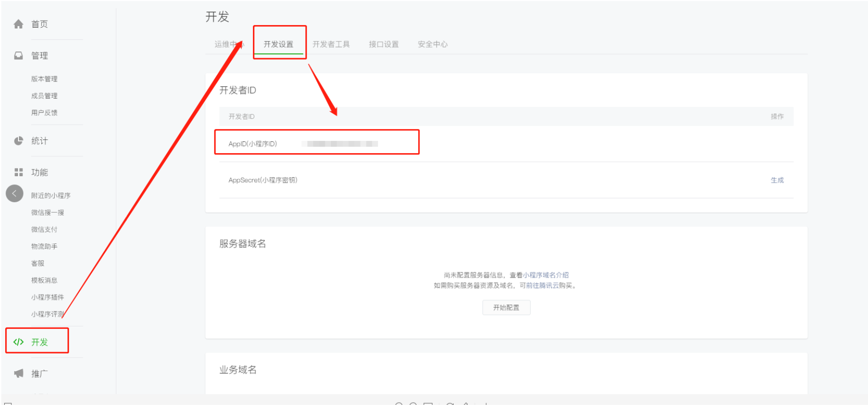
Task: Click the 开始配置 button
Action: pos(506,308)
